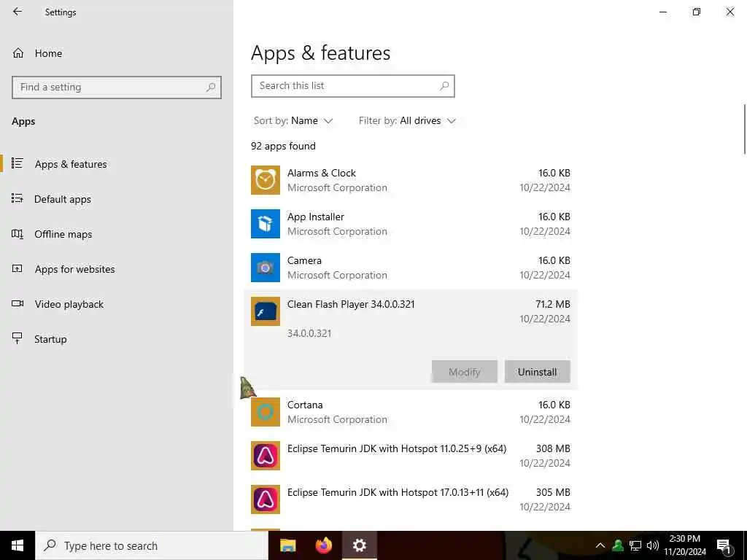Launch Firefox from the taskbar

pos(324,545)
